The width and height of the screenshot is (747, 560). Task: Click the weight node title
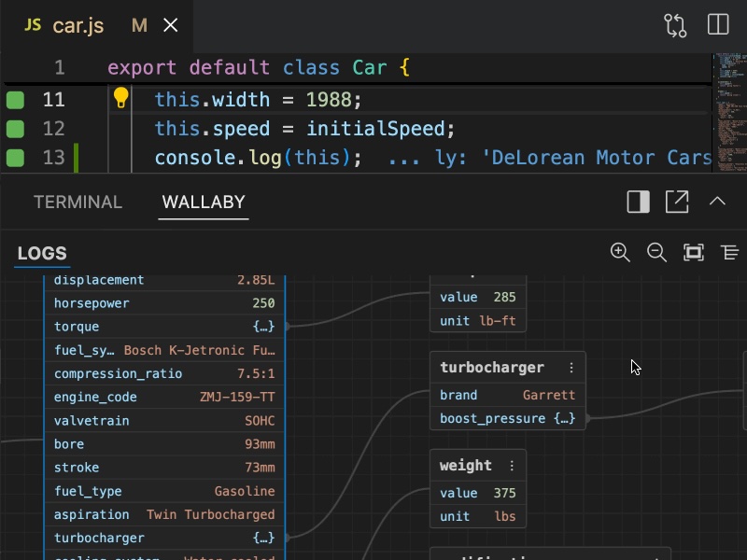[x=465, y=466]
